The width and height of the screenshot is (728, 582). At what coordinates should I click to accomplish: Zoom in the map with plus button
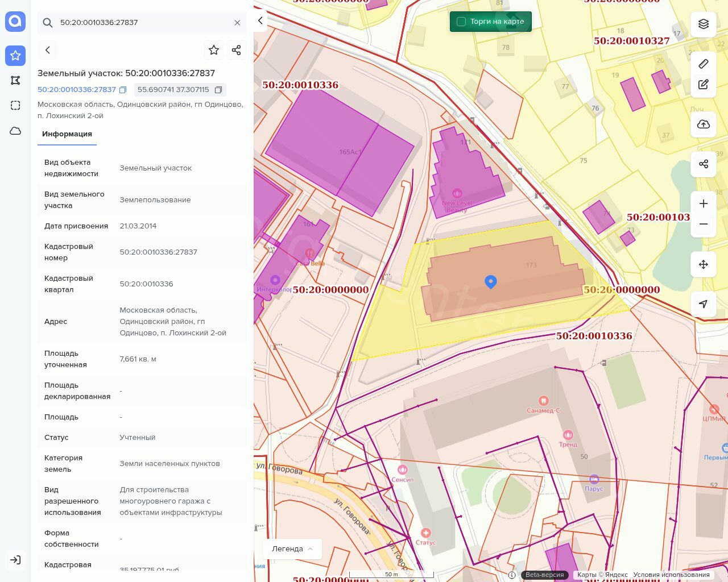(x=704, y=203)
